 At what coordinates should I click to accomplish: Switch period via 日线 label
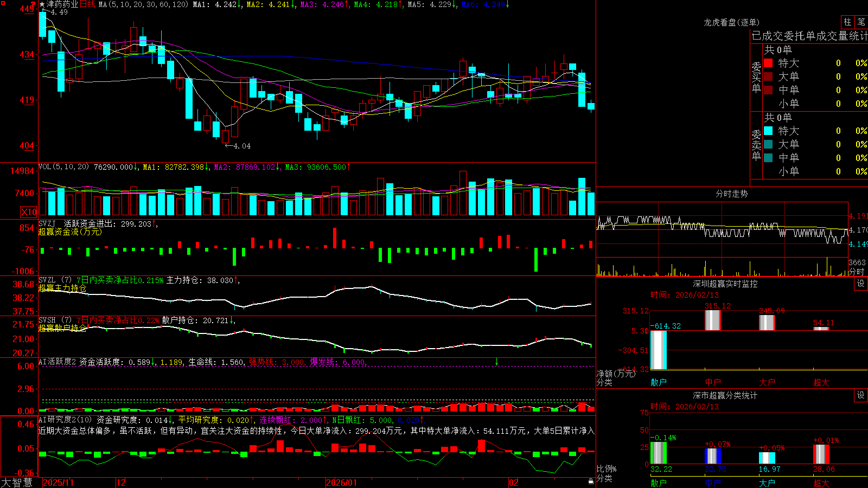88,4
